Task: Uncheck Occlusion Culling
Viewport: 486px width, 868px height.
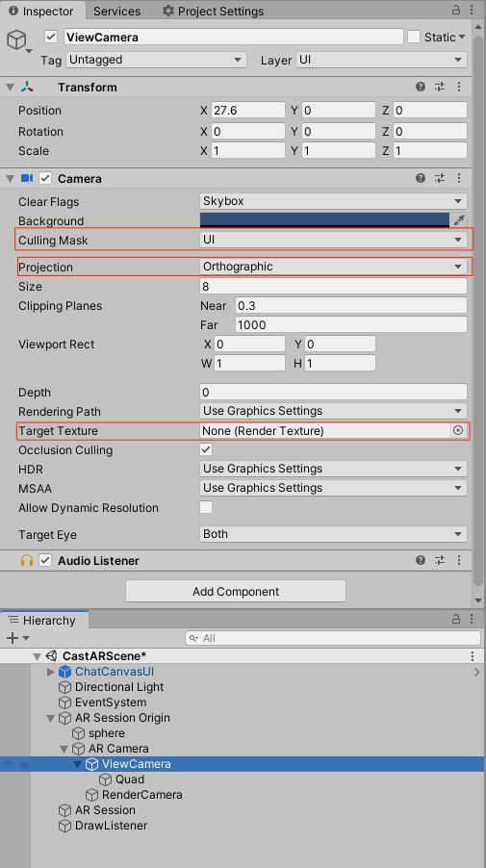Action: pos(206,449)
